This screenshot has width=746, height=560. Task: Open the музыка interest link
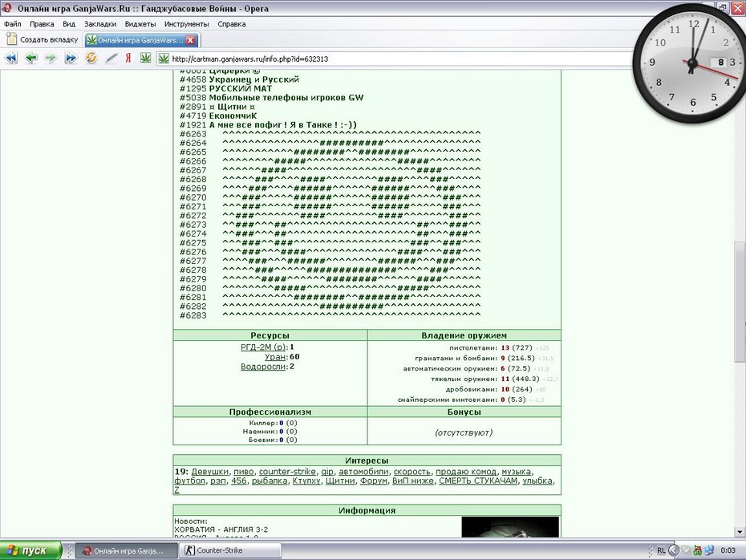point(517,472)
